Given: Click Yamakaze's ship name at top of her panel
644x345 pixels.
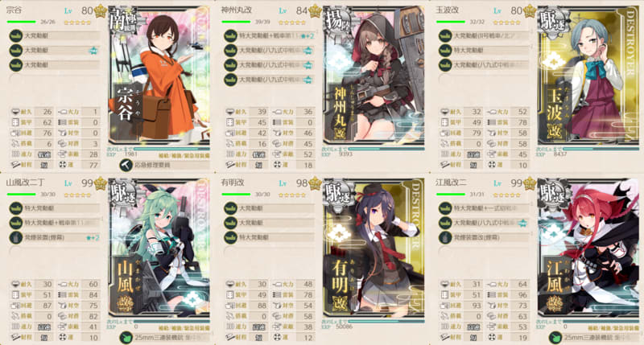Looking at the screenshot, I should [x=26, y=183].
